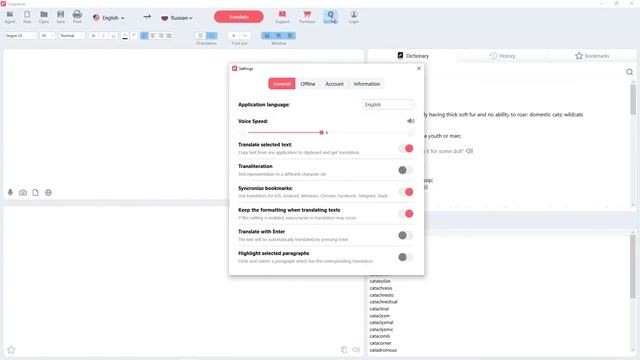This screenshot has height=360, width=640.
Task: Click the red Translate button
Action: coord(239,17)
